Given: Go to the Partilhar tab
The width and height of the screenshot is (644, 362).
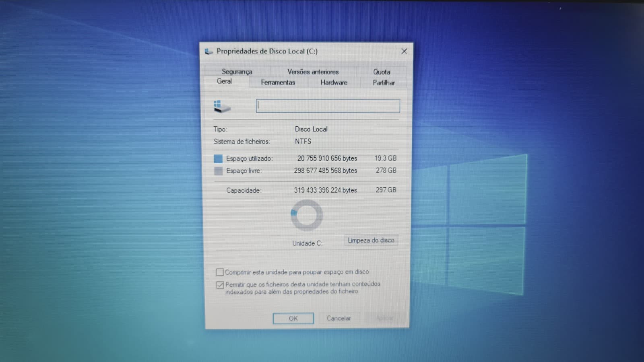Looking at the screenshot, I should (x=384, y=82).
